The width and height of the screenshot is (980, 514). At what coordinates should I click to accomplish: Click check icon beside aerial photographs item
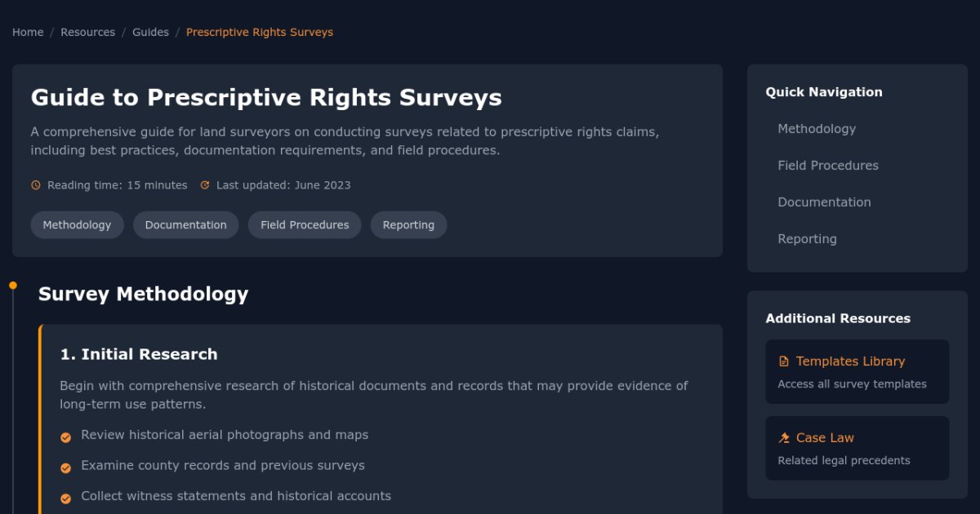click(x=66, y=437)
